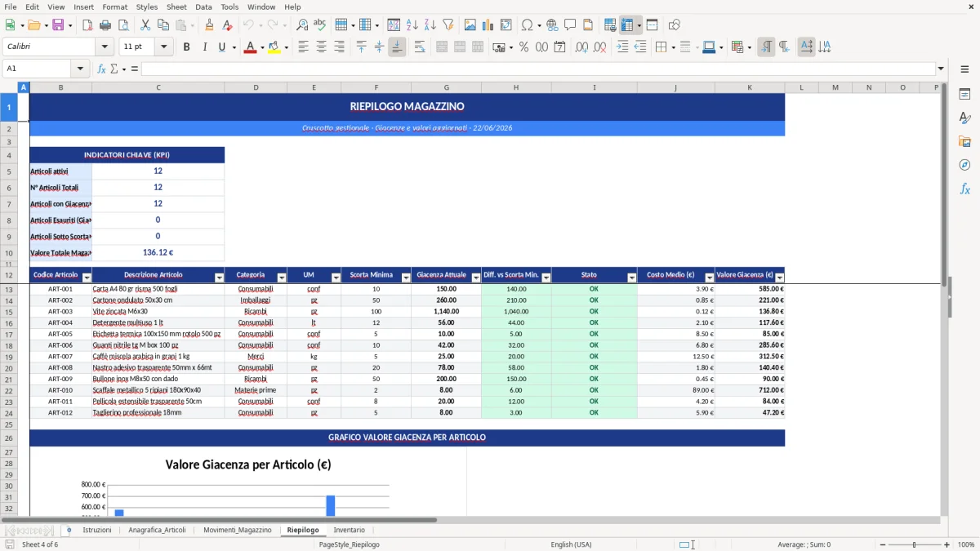Open the Name Box dropdown arrow

80,69
